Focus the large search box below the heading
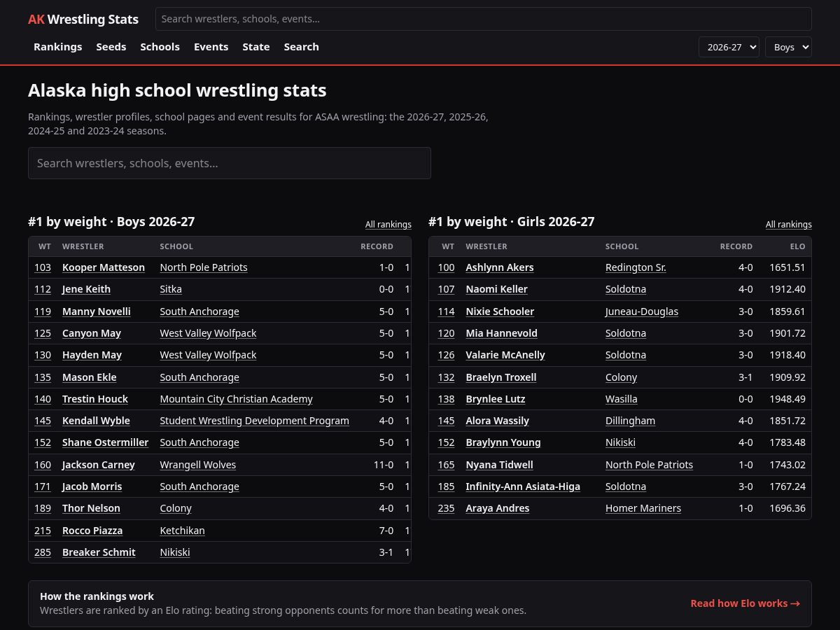 (230, 163)
